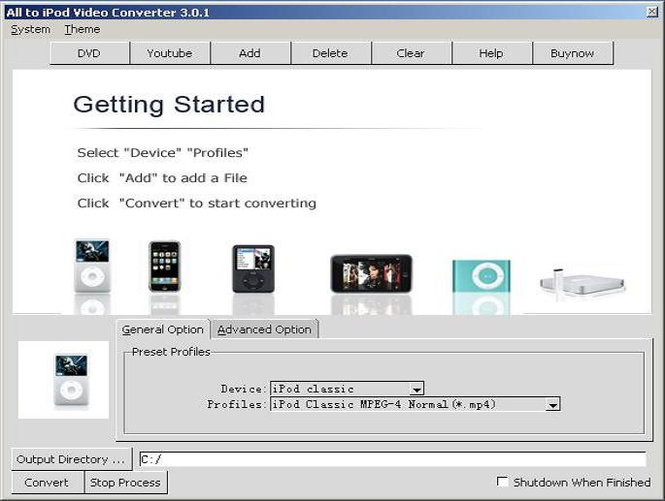Switch to General Option tab

(x=162, y=330)
